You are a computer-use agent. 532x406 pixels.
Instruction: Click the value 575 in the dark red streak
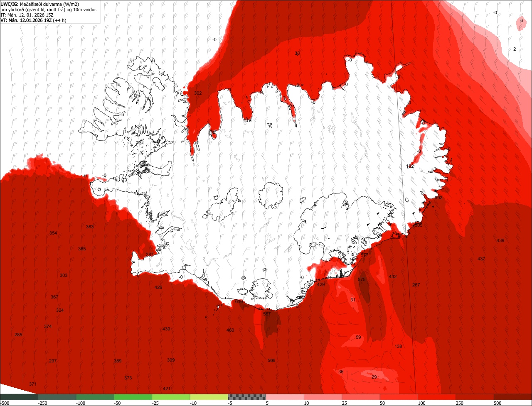[x=362, y=279]
